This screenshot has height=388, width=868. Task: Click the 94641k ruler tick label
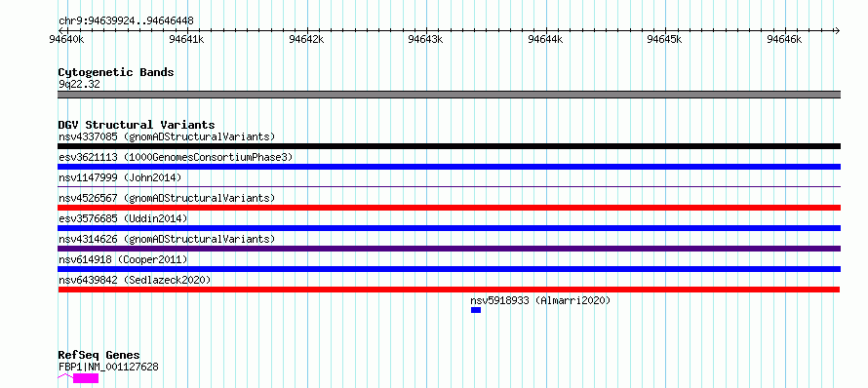pyautogui.click(x=186, y=39)
